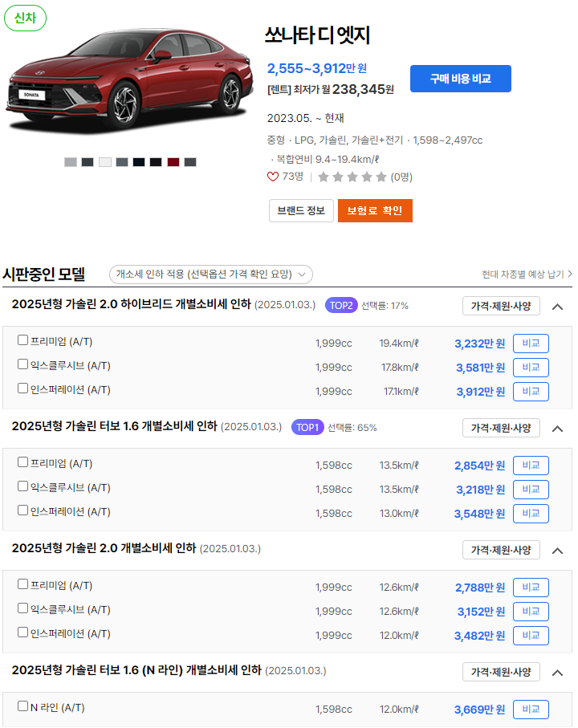
Task: Check turbo 1.6 익스클루시브 3,218만원
Action: click(x=22, y=486)
